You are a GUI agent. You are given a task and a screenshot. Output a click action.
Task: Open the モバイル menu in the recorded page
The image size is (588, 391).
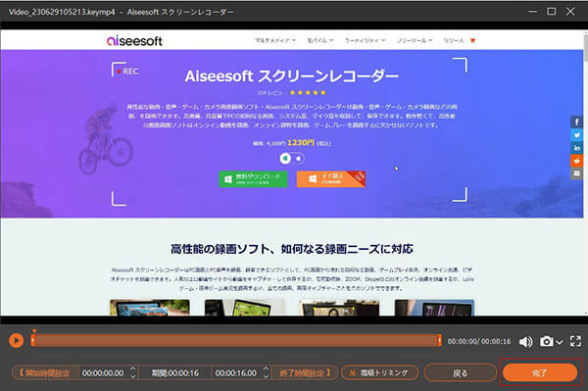click(x=320, y=40)
